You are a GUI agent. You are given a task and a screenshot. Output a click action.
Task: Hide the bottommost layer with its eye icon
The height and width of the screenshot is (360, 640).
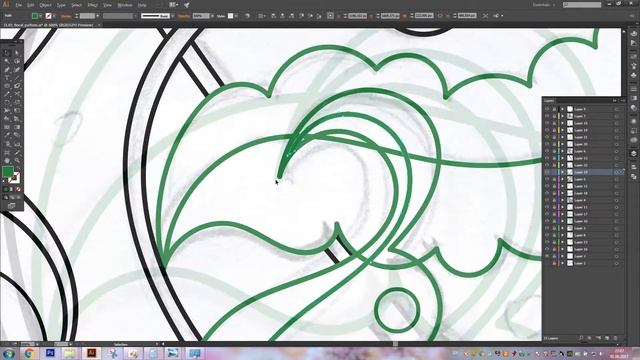click(x=547, y=263)
